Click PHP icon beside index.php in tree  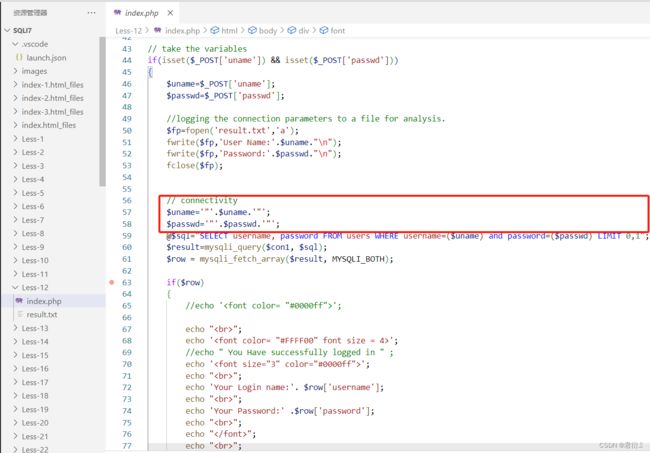(x=19, y=300)
